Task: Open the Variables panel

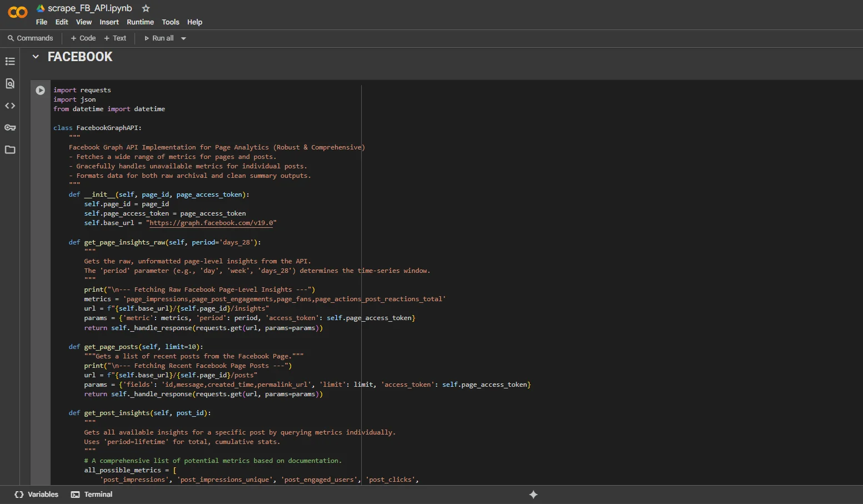Action: 37,495
